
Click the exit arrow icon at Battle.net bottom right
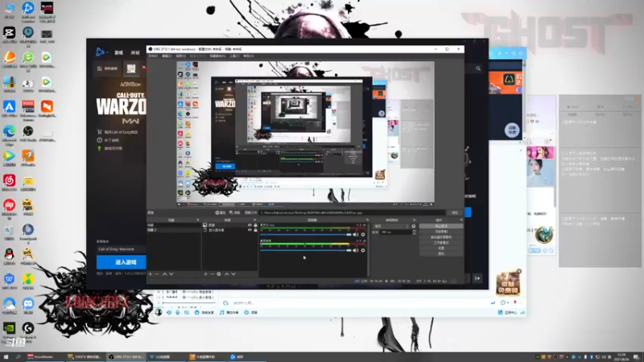tap(477, 278)
